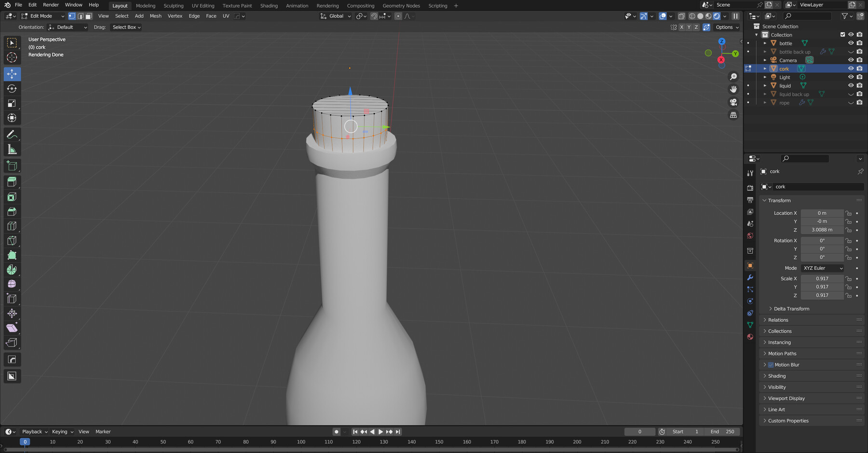Open the Render menu
Image resolution: width=868 pixels, height=453 pixels.
click(51, 5)
